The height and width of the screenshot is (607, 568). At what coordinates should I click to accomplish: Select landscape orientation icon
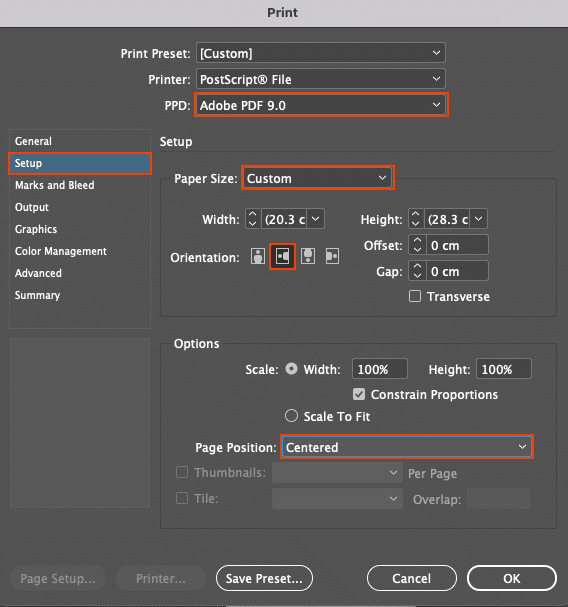(283, 256)
